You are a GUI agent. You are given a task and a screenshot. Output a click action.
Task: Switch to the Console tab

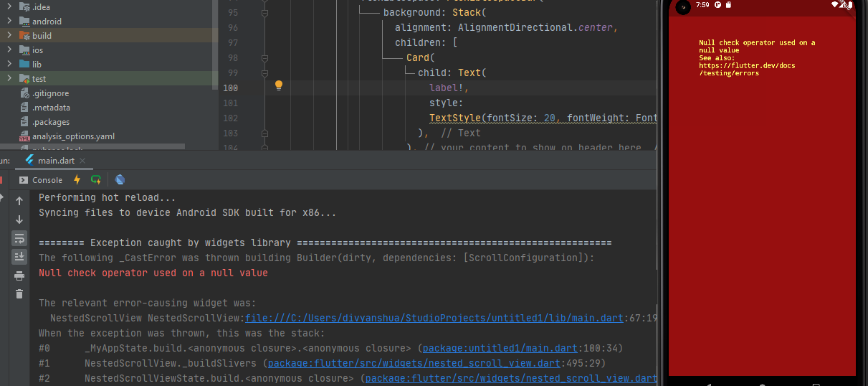(x=41, y=180)
